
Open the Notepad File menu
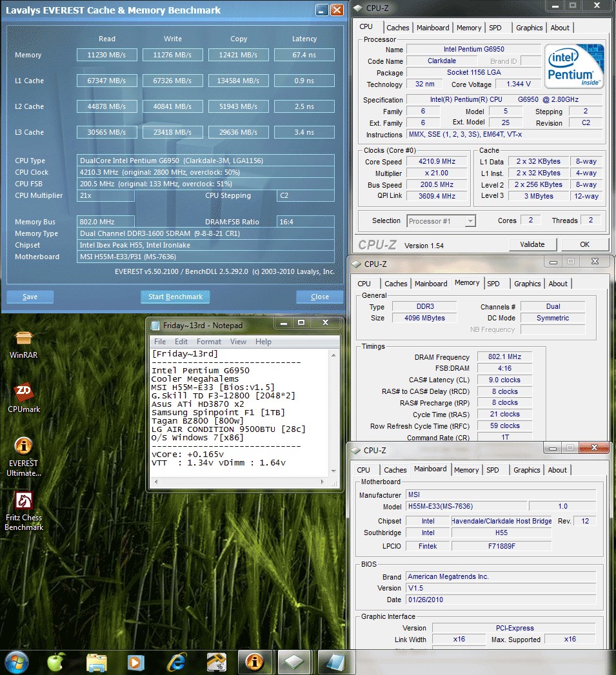[160, 342]
